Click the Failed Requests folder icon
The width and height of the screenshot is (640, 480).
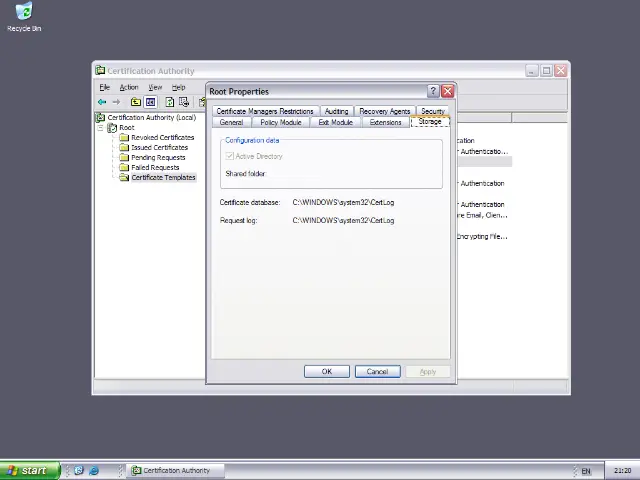(x=124, y=167)
